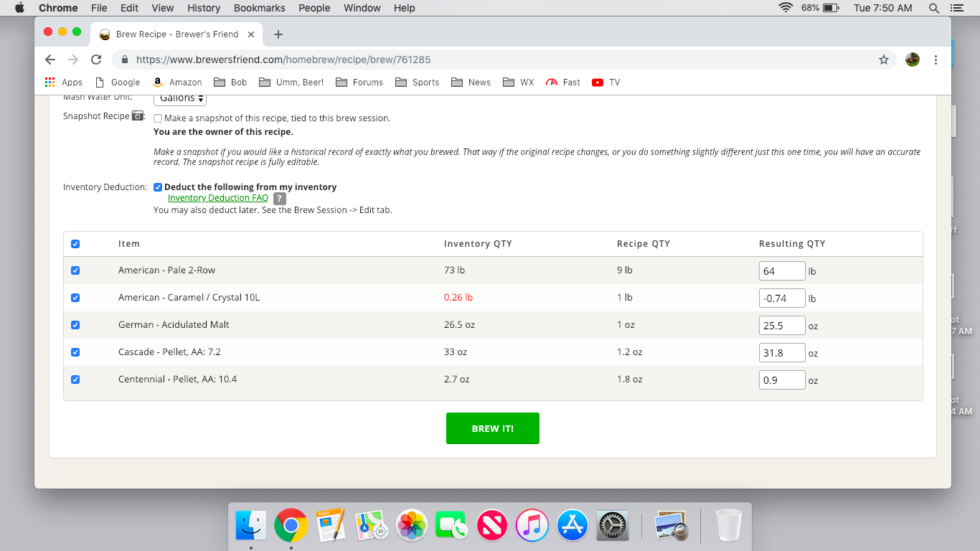Viewport: 980px width, 551px height.
Task: Bookmark this page with the star icon
Action: (884, 60)
